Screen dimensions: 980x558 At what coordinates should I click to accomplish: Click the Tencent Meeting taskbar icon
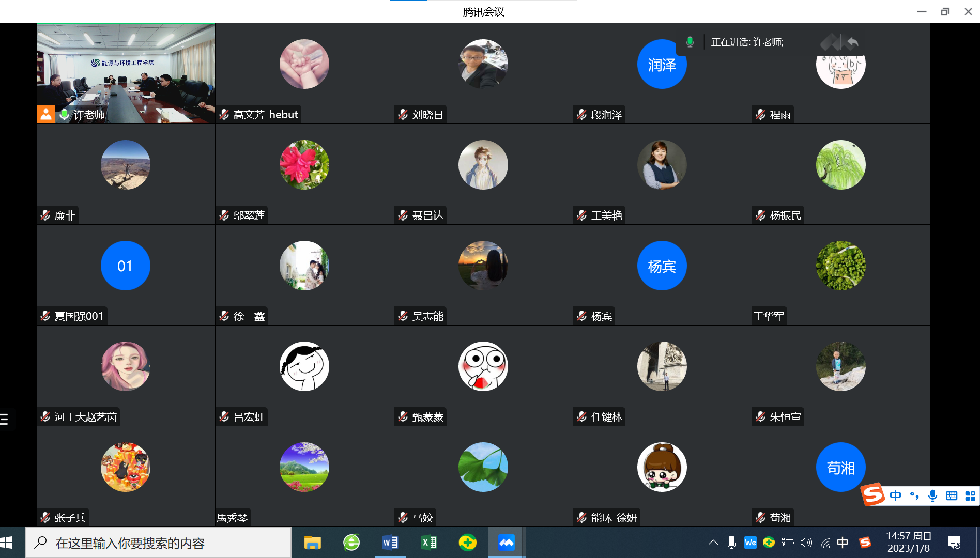[x=506, y=542]
